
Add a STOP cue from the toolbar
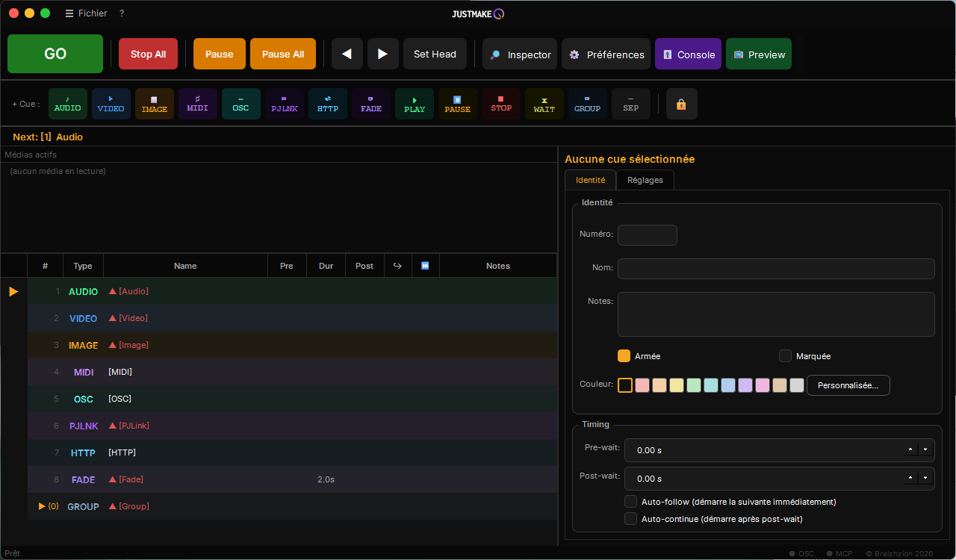[x=501, y=104]
